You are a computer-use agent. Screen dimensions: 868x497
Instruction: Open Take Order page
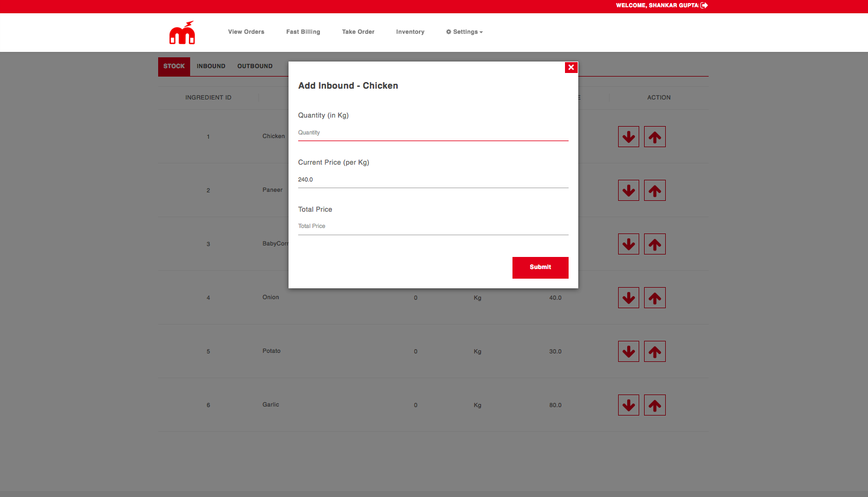pos(358,32)
